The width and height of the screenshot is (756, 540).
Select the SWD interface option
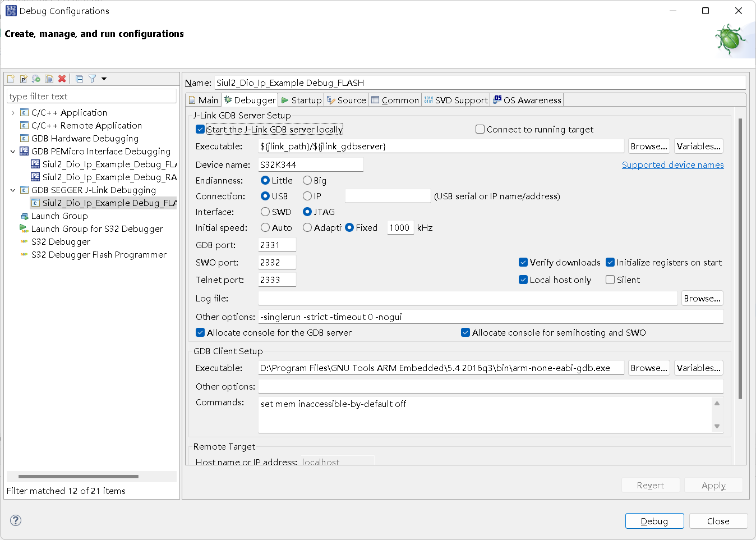click(x=265, y=212)
